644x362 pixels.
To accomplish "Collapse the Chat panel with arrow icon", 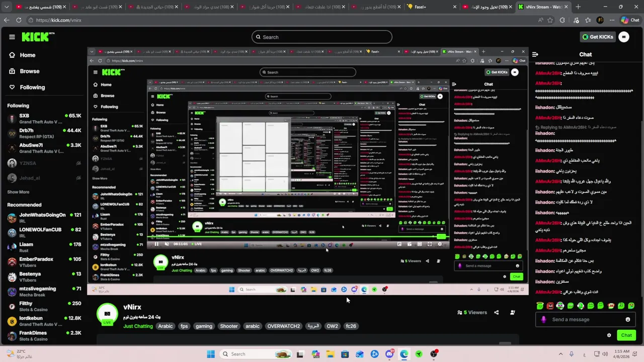I will 535,54.
